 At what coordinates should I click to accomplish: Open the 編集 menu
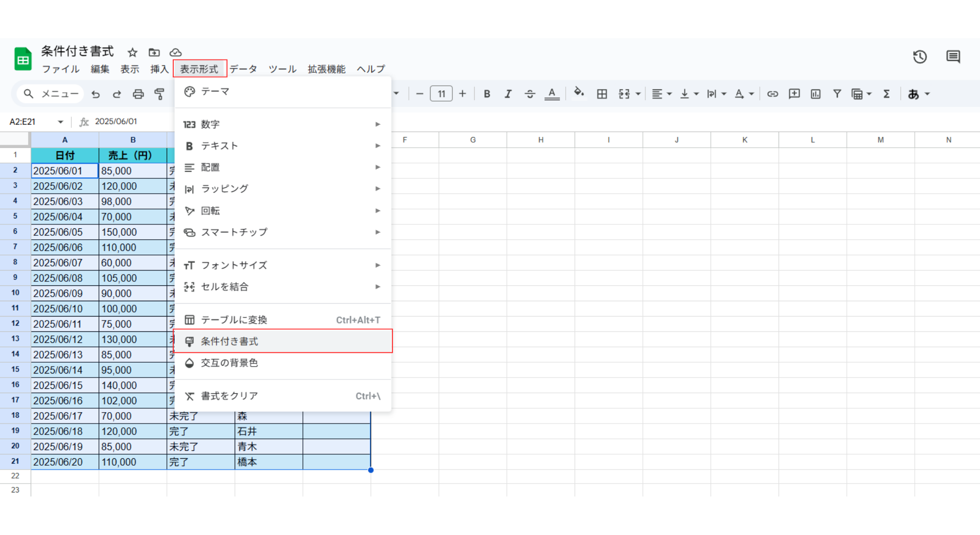point(100,69)
